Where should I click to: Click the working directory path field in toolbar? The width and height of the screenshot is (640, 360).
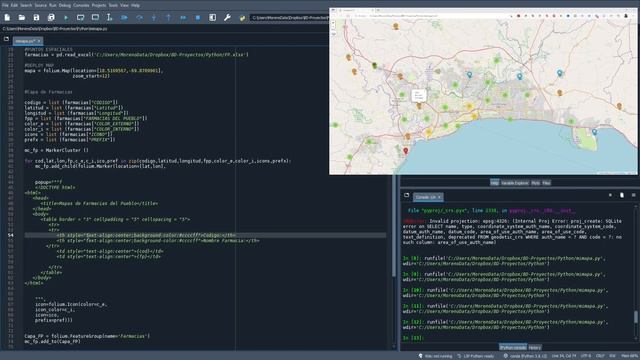[289, 18]
